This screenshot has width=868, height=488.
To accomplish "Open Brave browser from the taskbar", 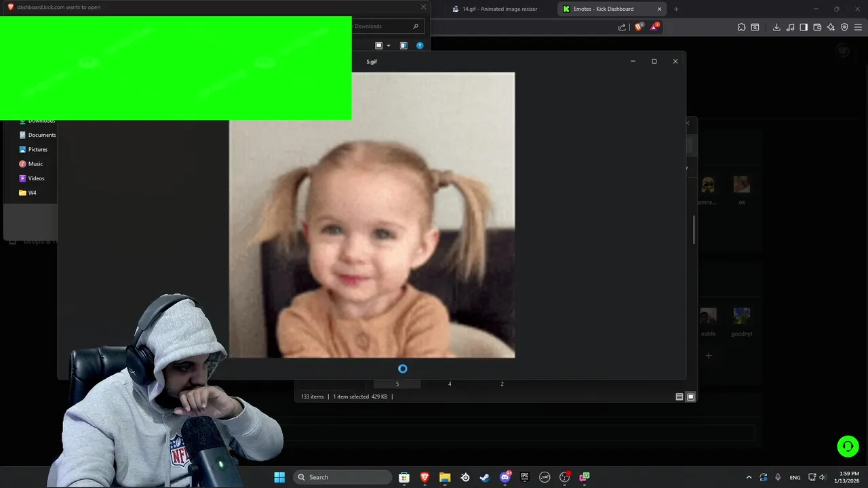I will pos(425,477).
